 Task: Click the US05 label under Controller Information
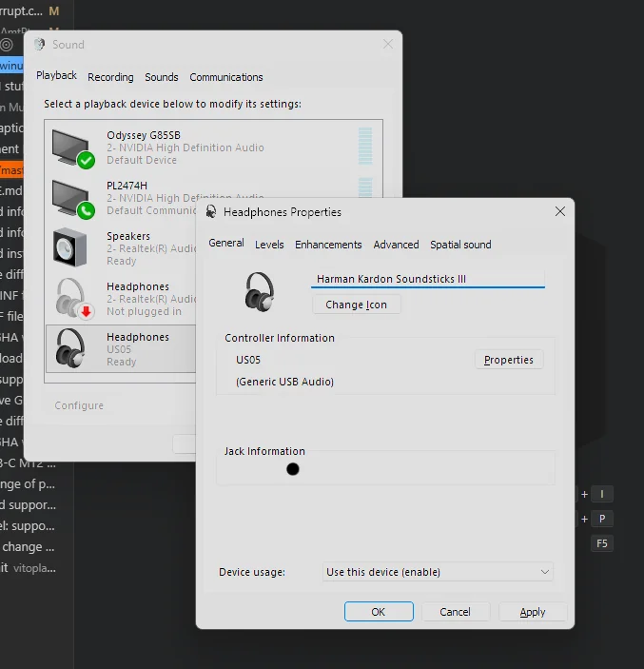coord(247,360)
